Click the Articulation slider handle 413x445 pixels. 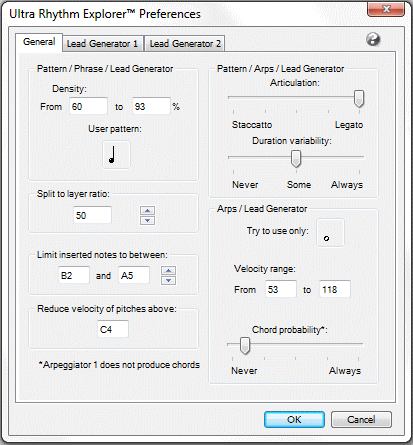[x=359, y=99]
